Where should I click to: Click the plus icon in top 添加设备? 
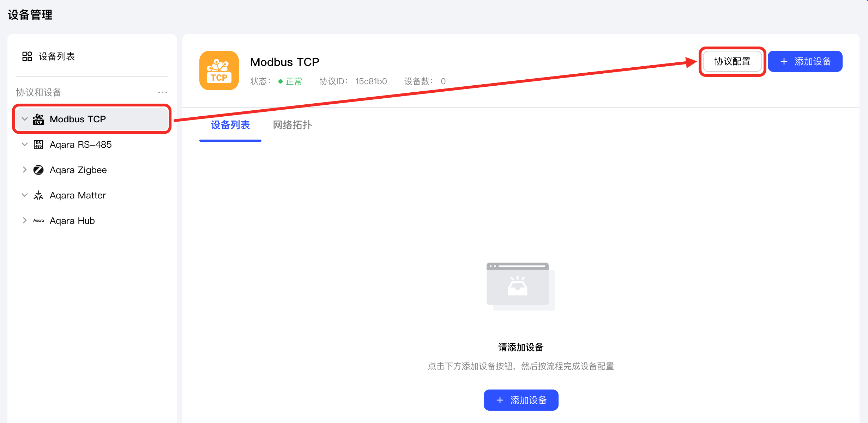tap(784, 61)
